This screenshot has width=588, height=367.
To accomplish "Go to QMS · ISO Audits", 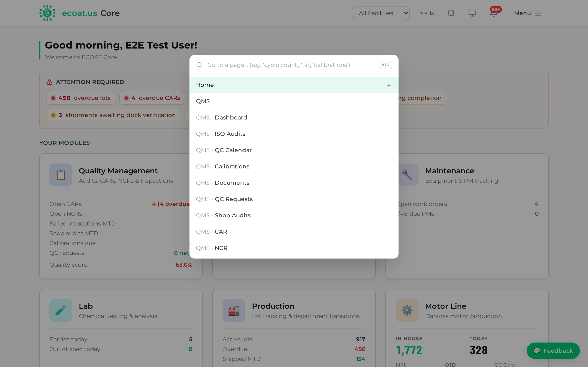I will 294,134.
